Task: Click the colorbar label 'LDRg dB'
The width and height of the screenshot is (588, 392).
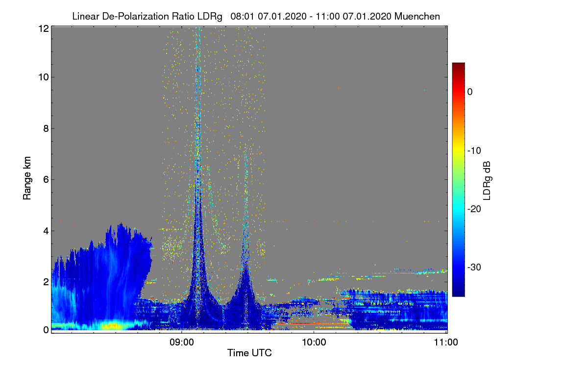Action: (x=488, y=180)
